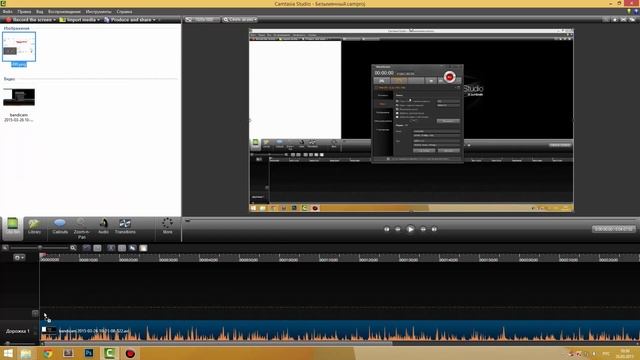Select the image thumbnail in the Clip Bin
This screenshot has width=640, height=360.
coord(19,47)
